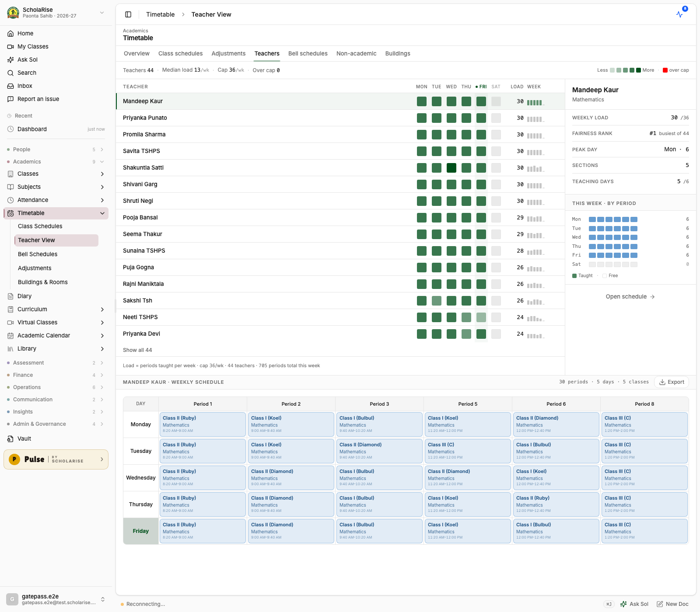Image resolution: width=700 pixels, height=612 pixels.
Task: Select the Neeti TSHPS teacher row
Action: [340, 317]
